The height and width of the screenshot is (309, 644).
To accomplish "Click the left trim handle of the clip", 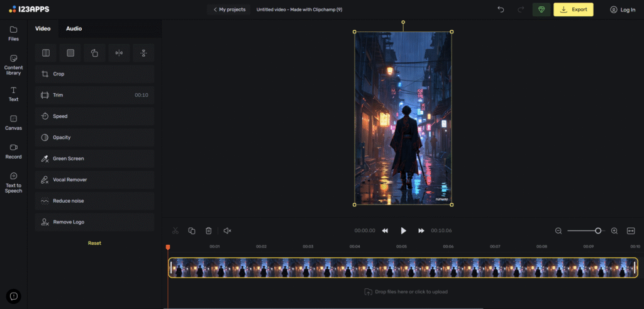I will pos(171,268).
